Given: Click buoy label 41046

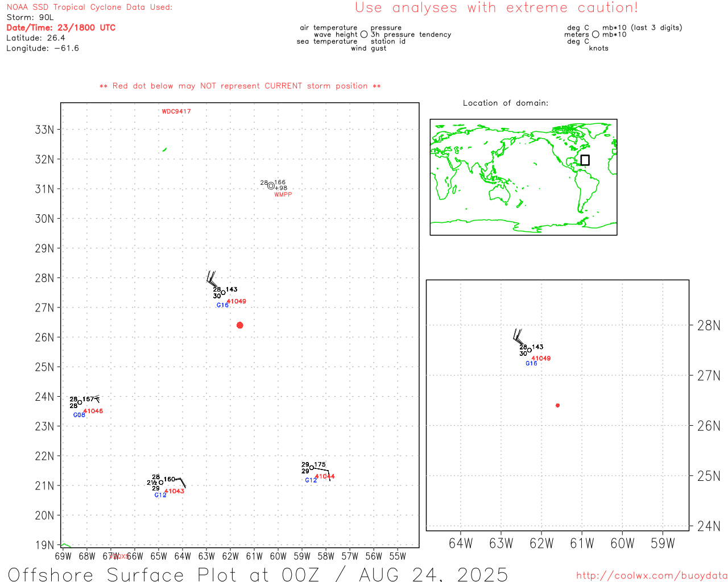Looking at the screenshot, I should [x=93, y=411].
